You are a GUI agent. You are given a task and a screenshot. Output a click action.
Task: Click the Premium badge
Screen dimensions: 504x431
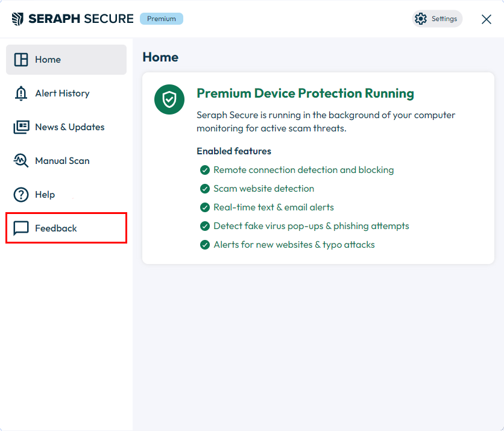[162, 19]
